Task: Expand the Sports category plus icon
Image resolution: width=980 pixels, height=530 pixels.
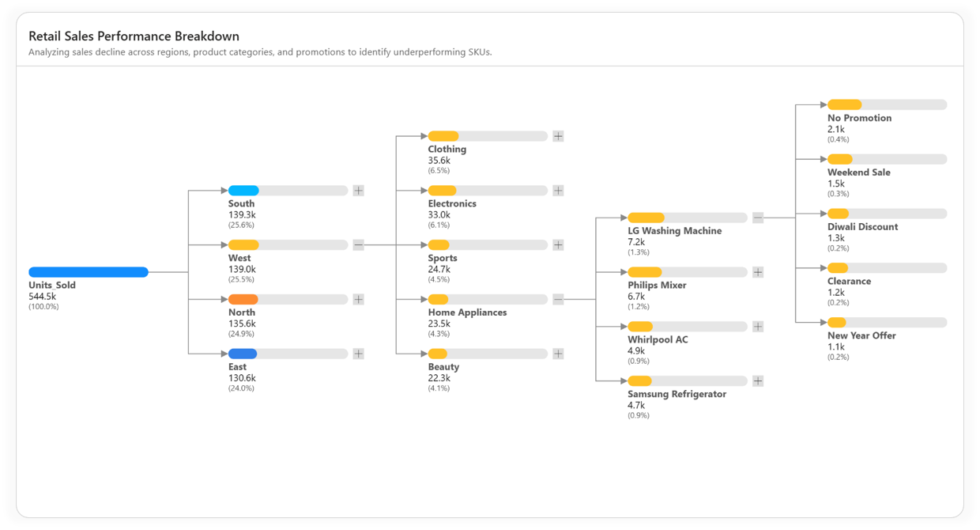Action: (558, 245)
